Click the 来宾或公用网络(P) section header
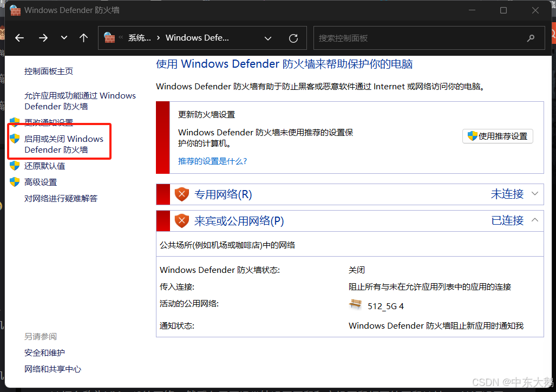Image resolution: width=556 pixels, height=392 pixels. coord(350,221)
